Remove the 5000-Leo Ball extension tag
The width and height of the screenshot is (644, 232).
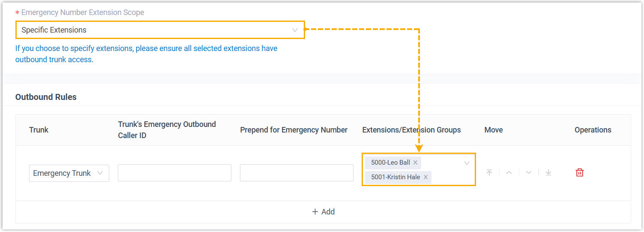415,163
